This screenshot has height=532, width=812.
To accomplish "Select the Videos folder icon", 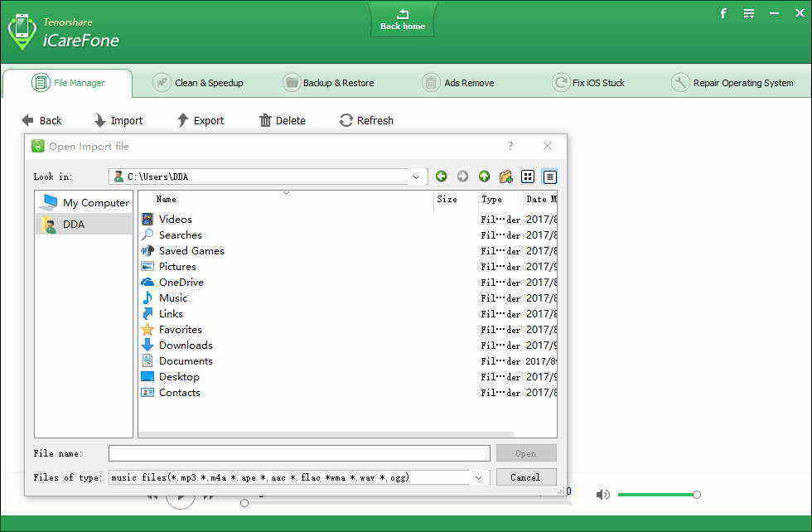I will (x=147, y=219).
